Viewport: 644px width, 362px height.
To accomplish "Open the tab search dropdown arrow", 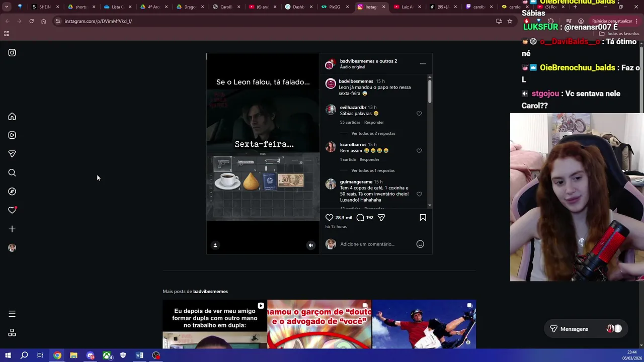I will [7, 7].
